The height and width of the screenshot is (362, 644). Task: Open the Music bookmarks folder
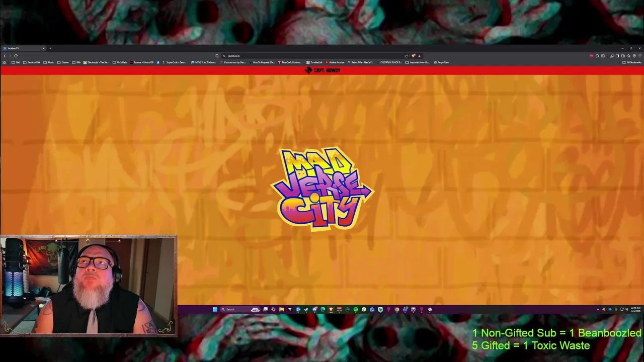point(49,62)
